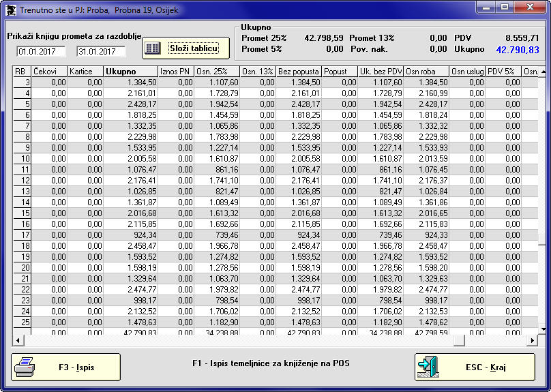Select row number 18 in the table

coord(22,245)
